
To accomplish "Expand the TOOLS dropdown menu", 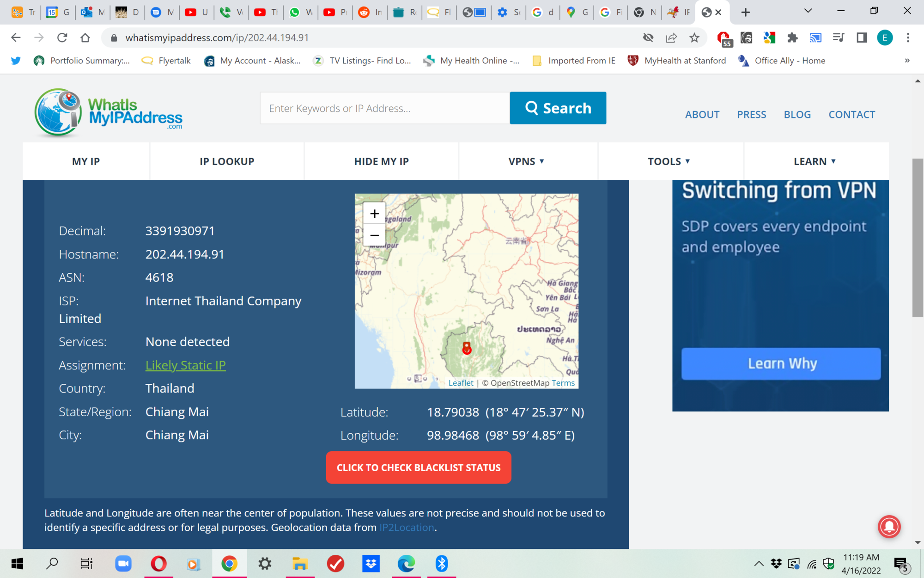I will tap(669, 161).
